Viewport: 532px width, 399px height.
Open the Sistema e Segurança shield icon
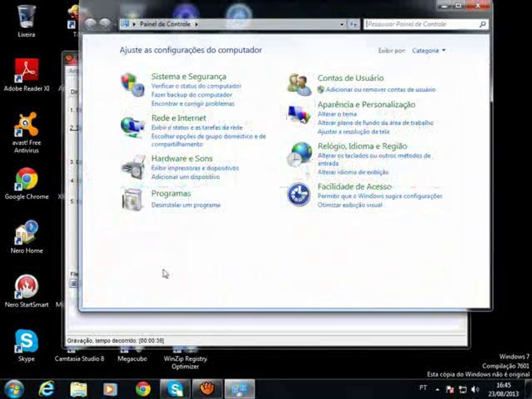point(132,84)
